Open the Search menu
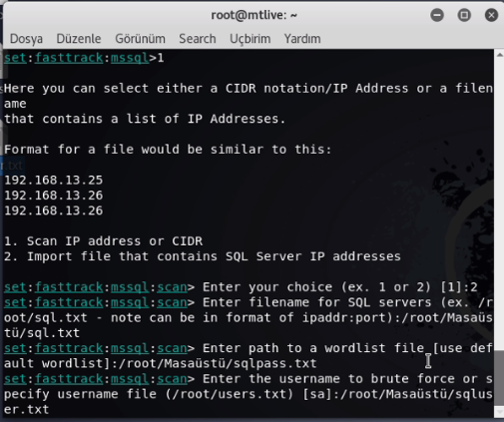Screen dimensions: 504x422 198,39
